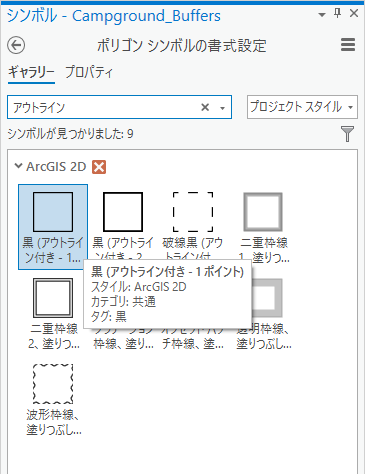365x474 pixels.
Task: Select the black 2-point outline symbol
Action: point(123,227)
